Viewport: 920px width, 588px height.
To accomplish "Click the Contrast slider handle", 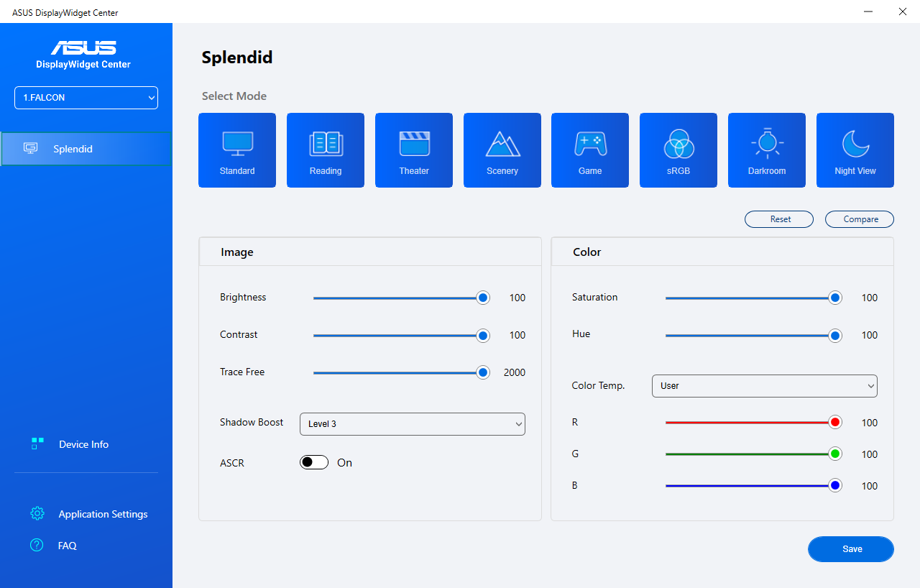I will coord(483,335).
